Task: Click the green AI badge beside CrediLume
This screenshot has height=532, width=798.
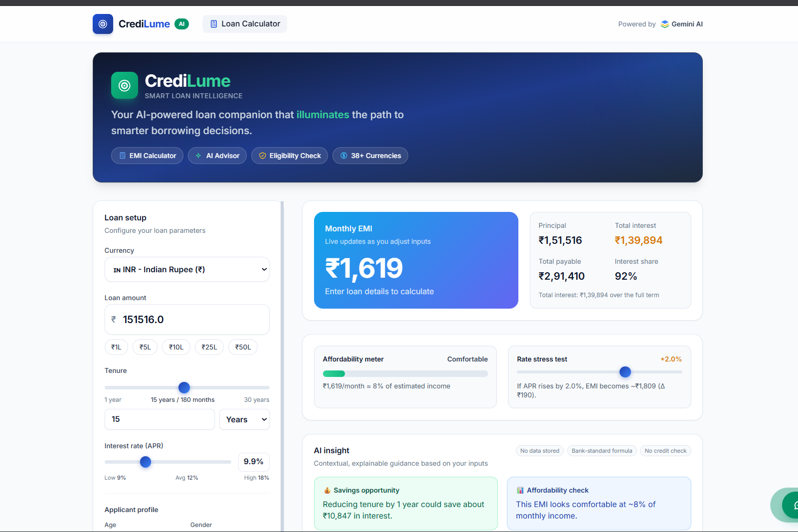Action: click(x=181, y=24)
